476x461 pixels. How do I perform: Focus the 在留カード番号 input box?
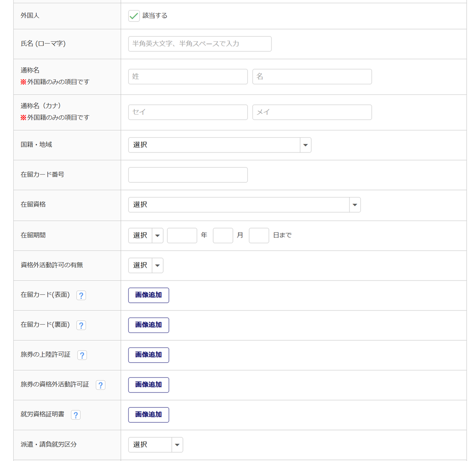pyautogui.click(x=188, y=175)
